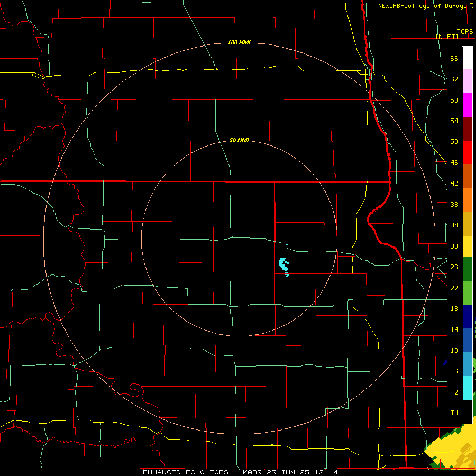
Task: Click the 100 NMI range ring label
Action: coord(239,42)
